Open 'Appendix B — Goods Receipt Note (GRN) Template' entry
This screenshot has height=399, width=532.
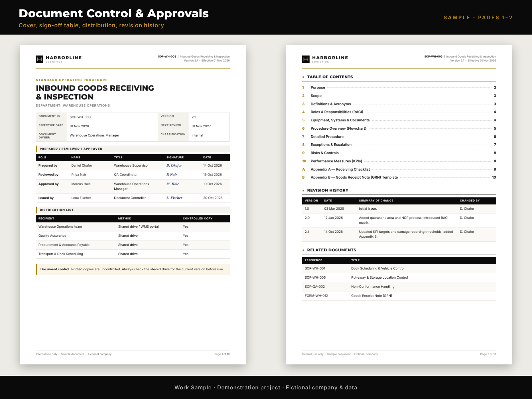coord(399,177)
